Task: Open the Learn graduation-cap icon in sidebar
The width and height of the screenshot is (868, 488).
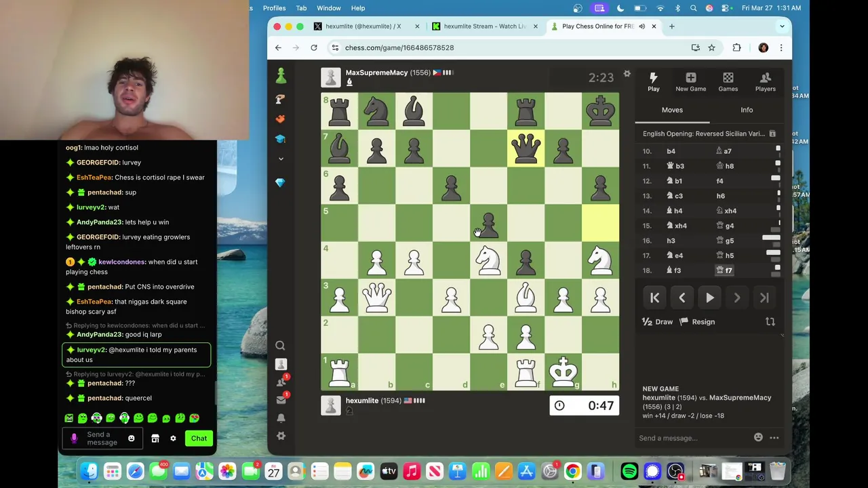Action: tap(281, 138)
